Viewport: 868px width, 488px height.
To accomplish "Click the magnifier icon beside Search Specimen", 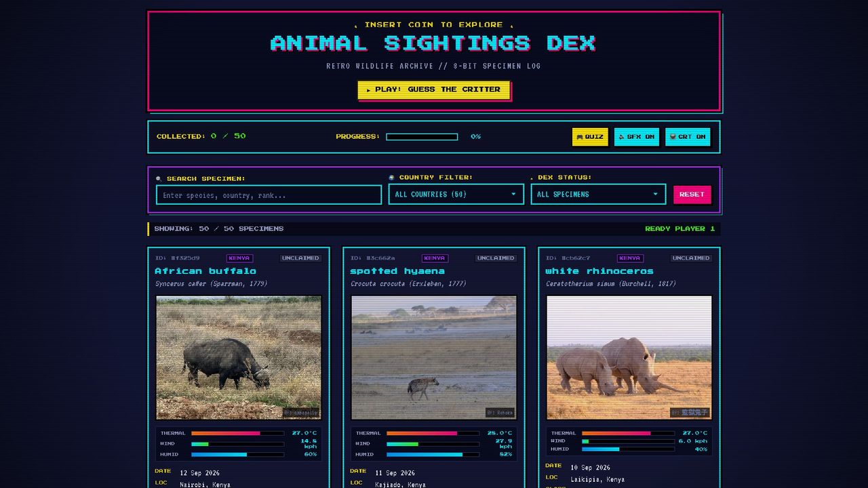I will pyautogui.click(x=159, y=179).
